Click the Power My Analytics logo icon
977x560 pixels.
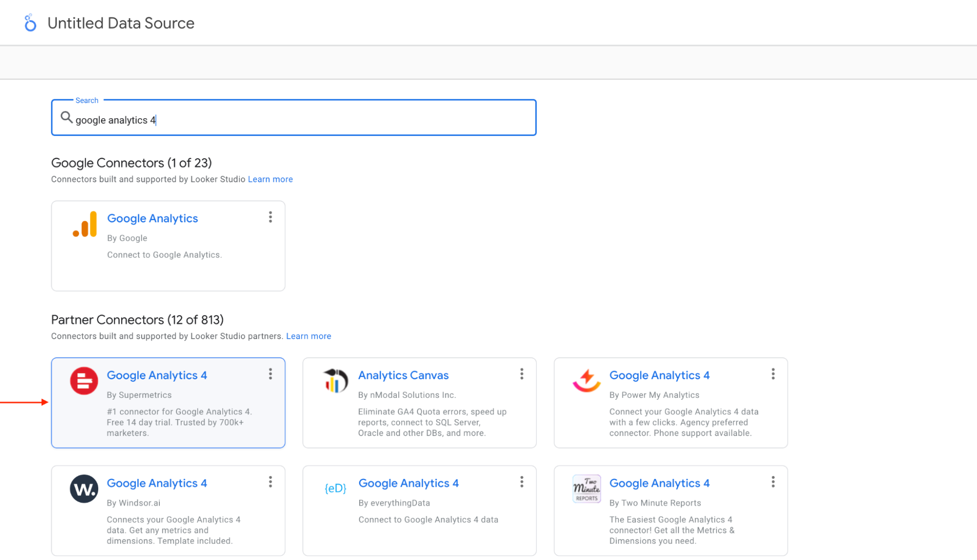(x=586, y=381)
